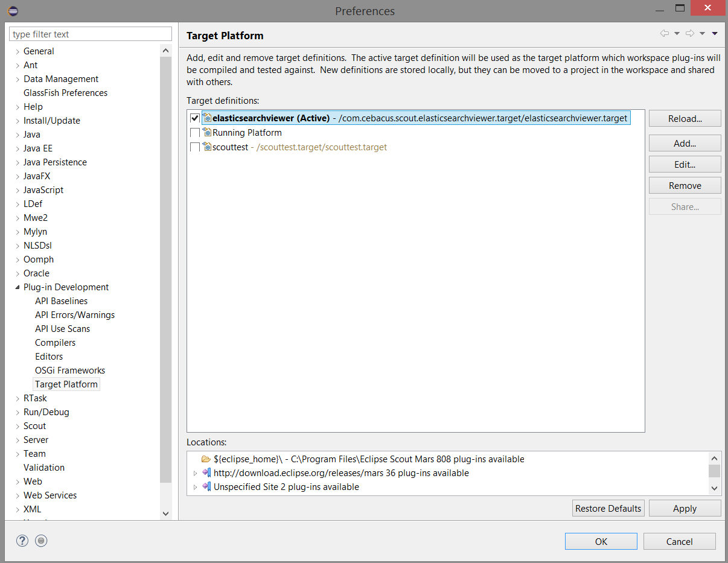Image resolution: width=728 pixels, height=563 pixels.
Task: Check the scouttest target definition checkbox
Action: tap(195, 147)
